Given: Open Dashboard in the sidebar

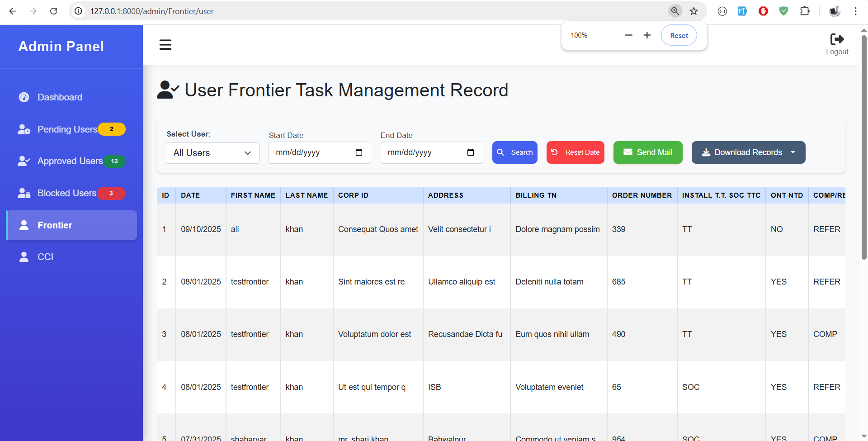Looking at the screenshot, I should pos(60,97).
